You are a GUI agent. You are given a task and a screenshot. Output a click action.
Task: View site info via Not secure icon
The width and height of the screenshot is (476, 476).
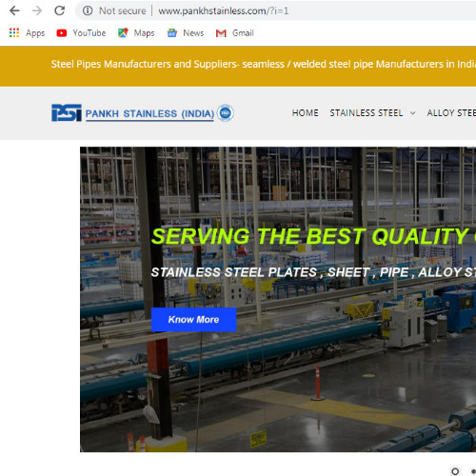click(x=88, y=10)
